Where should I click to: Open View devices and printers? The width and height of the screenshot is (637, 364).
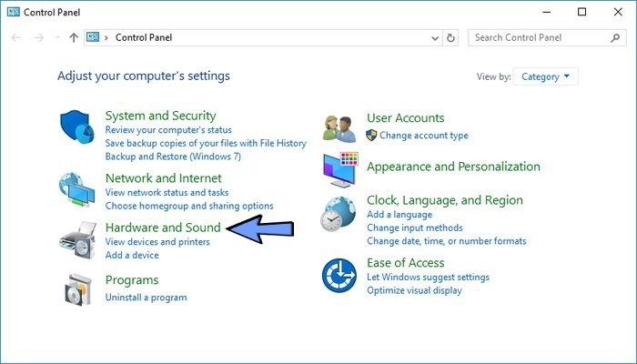pyautogui.click(x=157, y=242)
